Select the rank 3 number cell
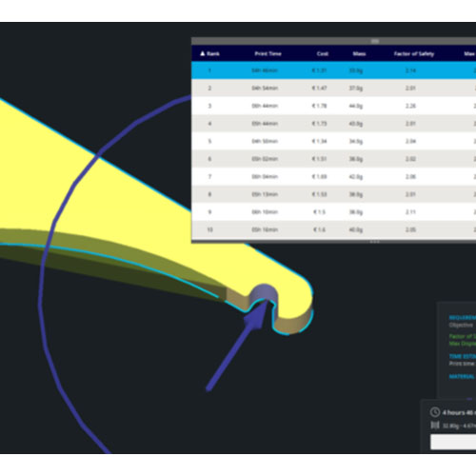 point(209,106)
